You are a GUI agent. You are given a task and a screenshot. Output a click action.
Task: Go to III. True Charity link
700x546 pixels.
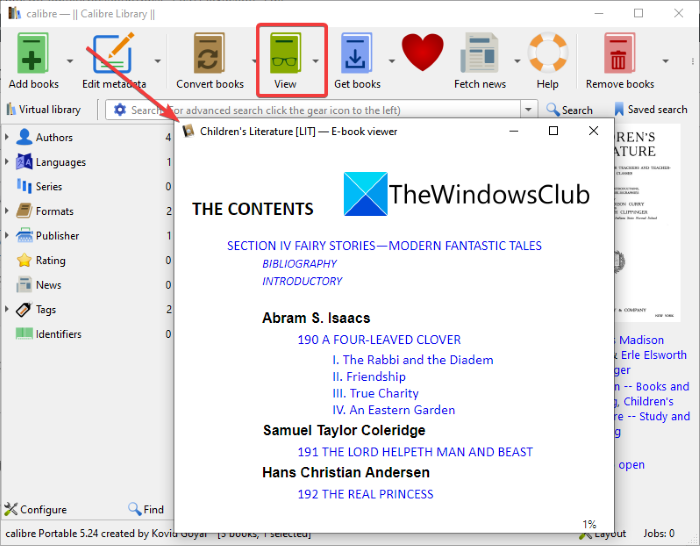coord(375,393)
